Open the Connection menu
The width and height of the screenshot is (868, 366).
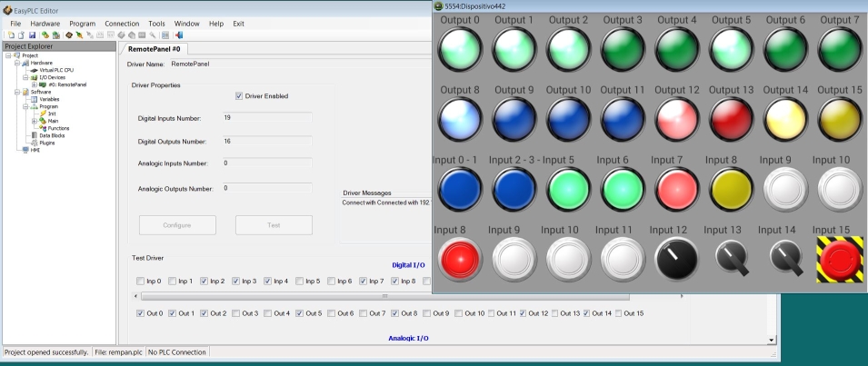point(122,23)
